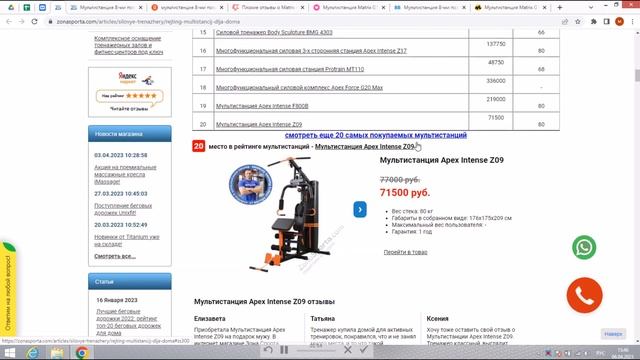Open news link about massage chairs sale

125,174
